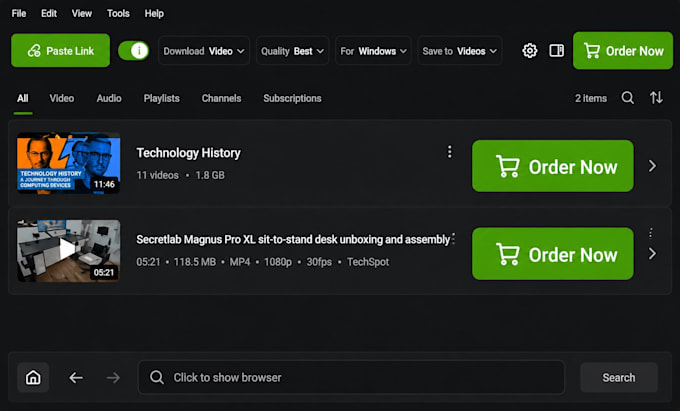Click the Paste Link button
Screen dimensions: 680x411
coord(60,51)
